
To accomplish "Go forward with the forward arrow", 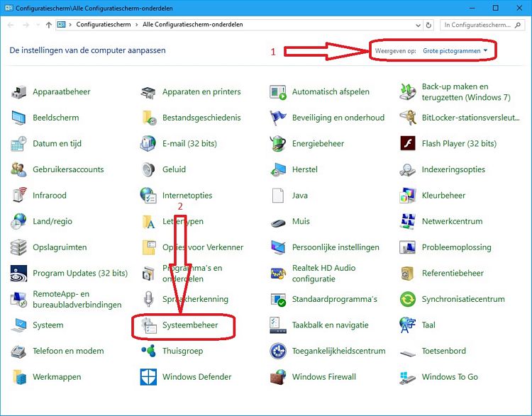I will pos(26,25).
